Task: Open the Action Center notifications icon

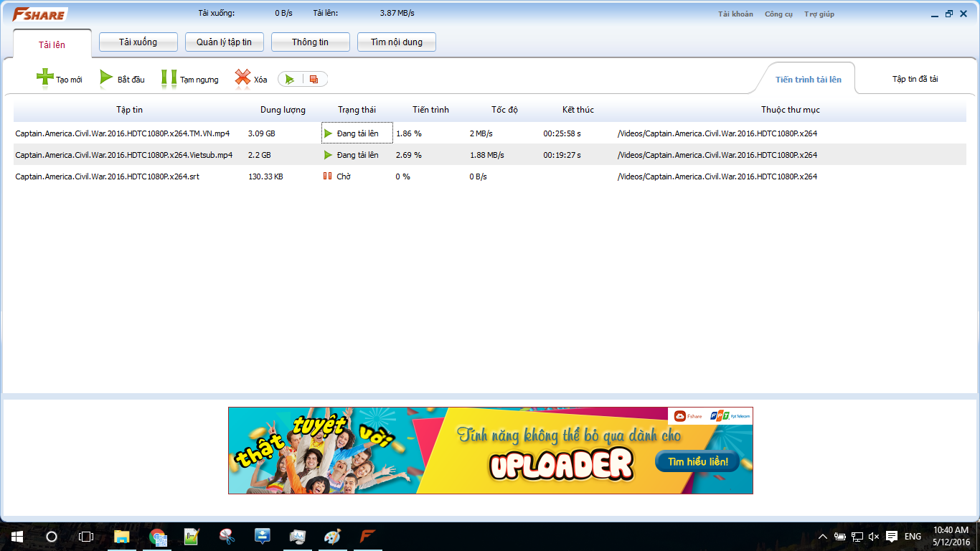Action: [x=892, y=537]
